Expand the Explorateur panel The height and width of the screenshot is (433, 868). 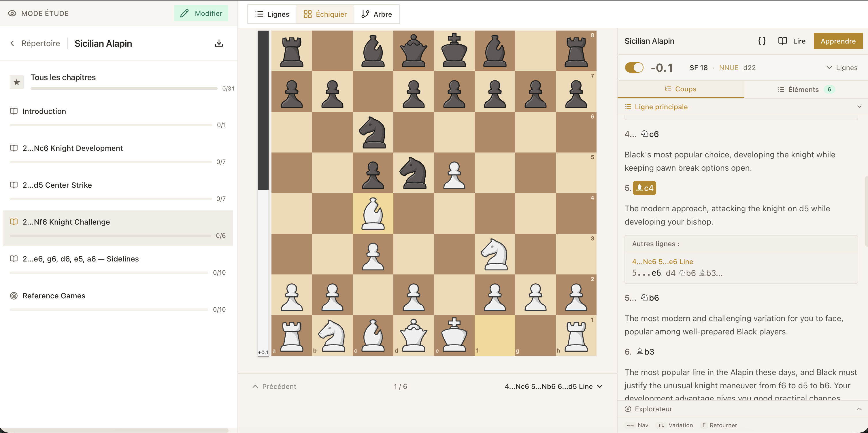[x=859, y=409]
